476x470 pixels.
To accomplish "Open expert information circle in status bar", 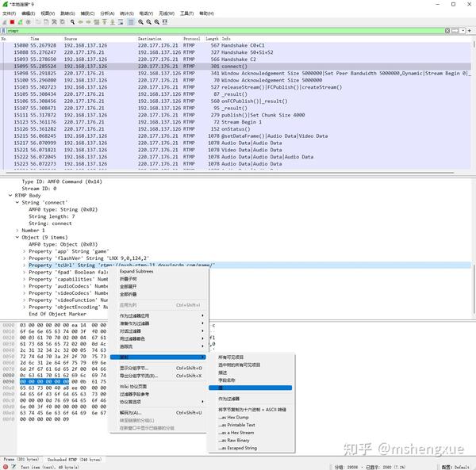I will point(6,467).
